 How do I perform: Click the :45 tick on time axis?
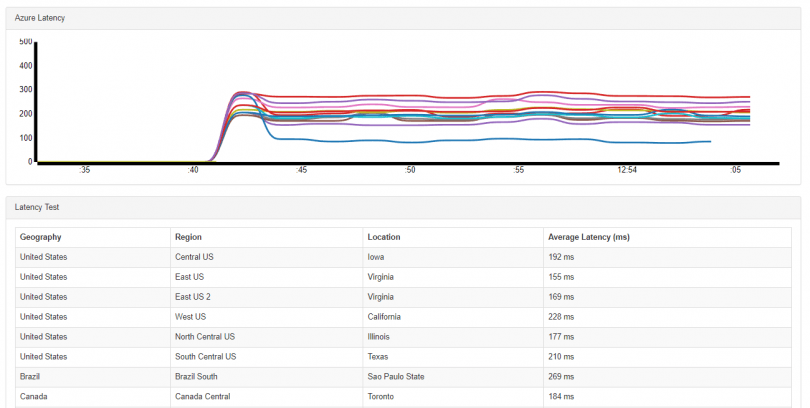(301, 171)
